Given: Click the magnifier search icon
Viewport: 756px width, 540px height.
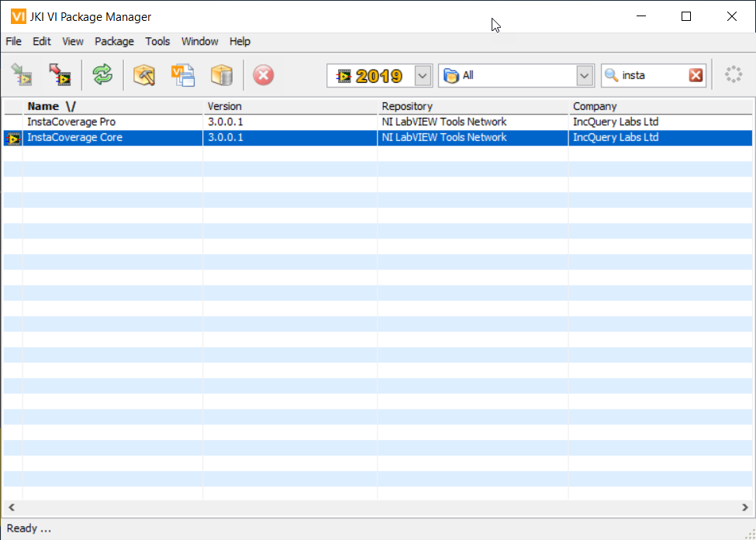Looking at the screenshot, I should 611,75.
